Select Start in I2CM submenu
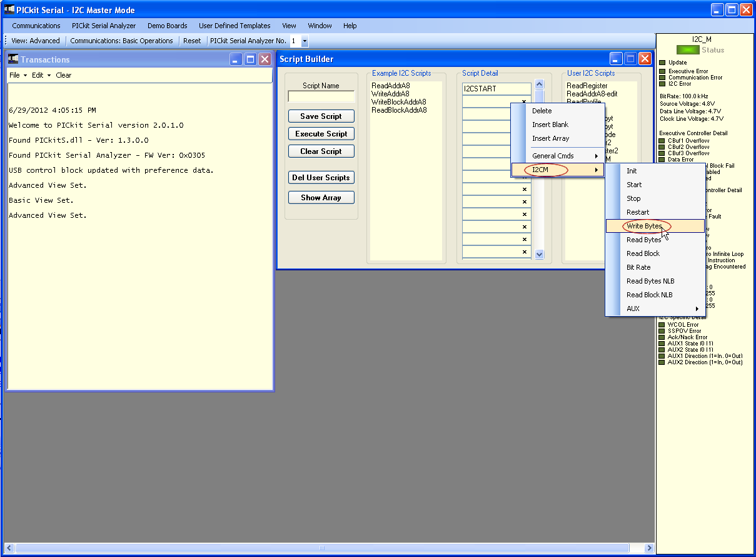 [655, 185]
